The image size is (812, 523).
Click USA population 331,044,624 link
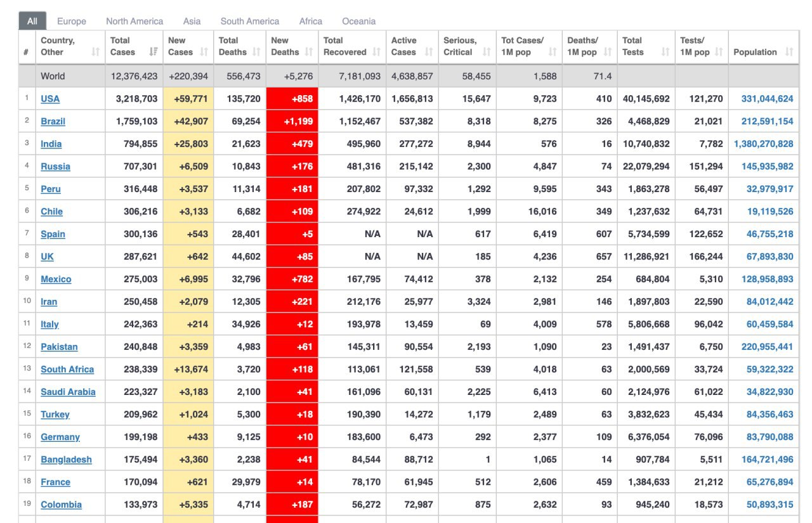click(x=767, y=99)
